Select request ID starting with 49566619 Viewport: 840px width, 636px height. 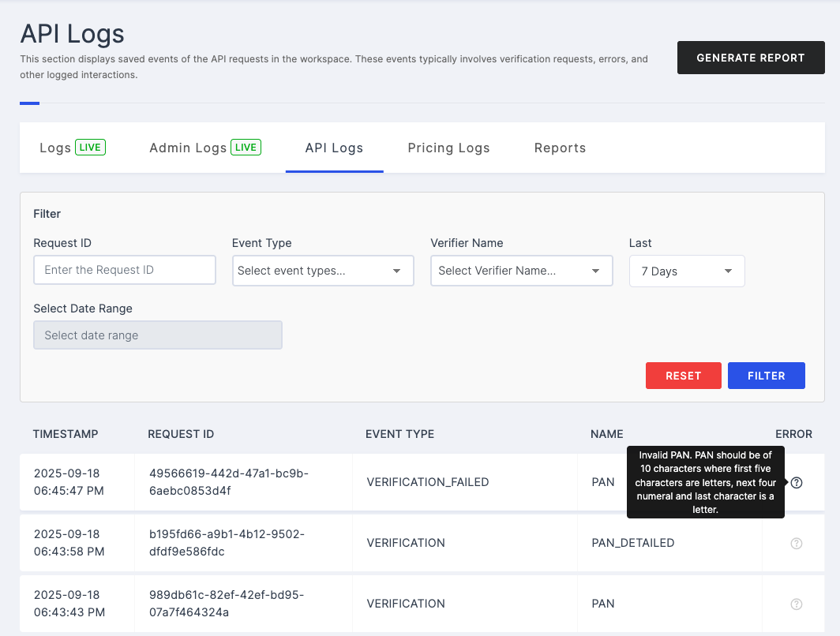coord(229,482)
